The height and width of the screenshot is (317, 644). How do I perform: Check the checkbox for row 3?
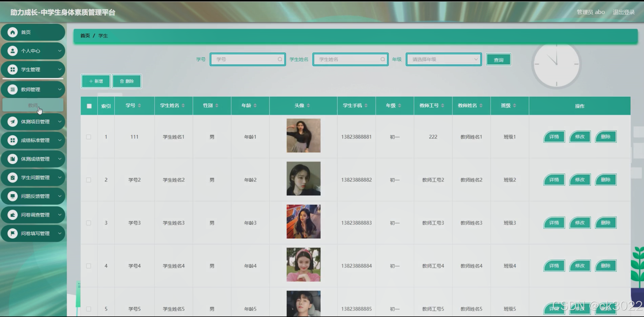pos(89,223)
